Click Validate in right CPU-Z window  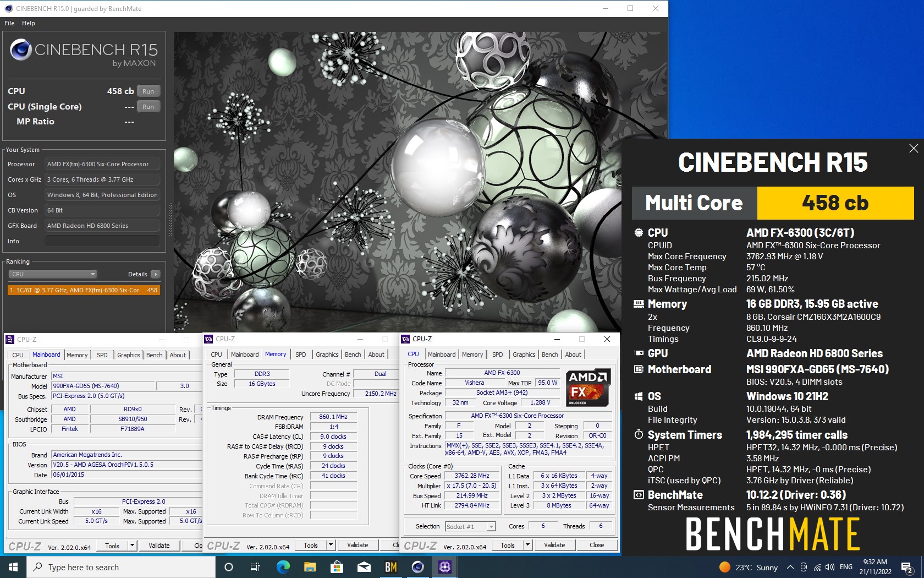pyautogui.click(x=554, y=545)
